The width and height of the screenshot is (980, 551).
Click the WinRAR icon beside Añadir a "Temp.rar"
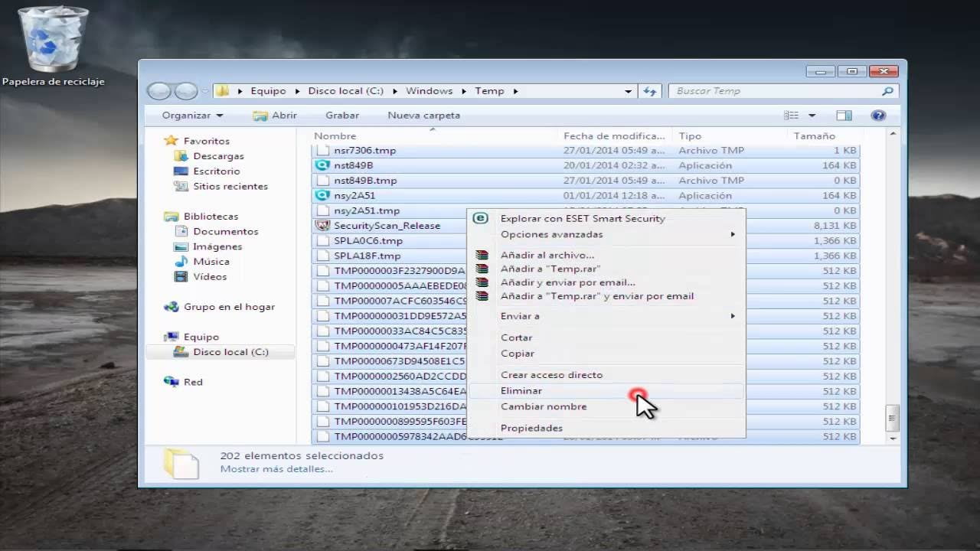coord(482,269)
